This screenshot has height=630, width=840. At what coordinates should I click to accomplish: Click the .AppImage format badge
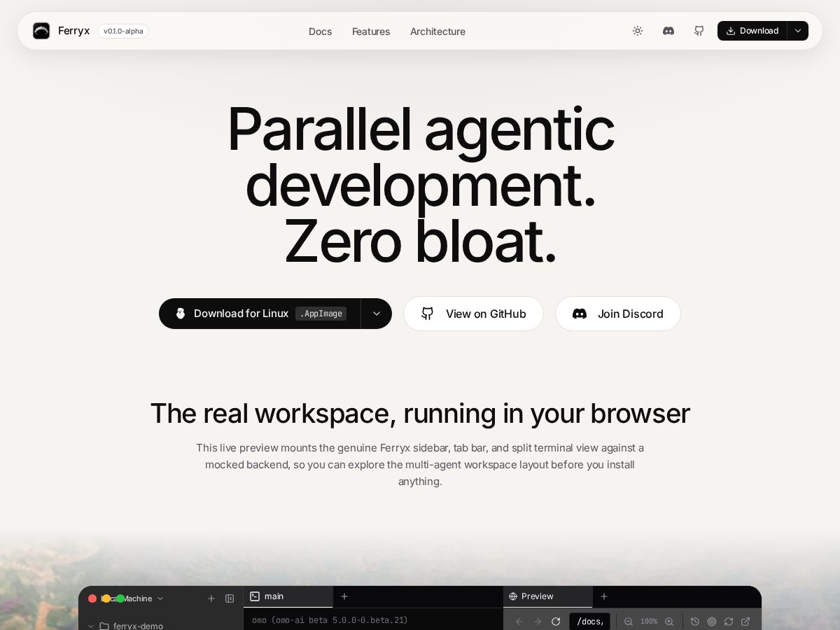click(321, 314)
